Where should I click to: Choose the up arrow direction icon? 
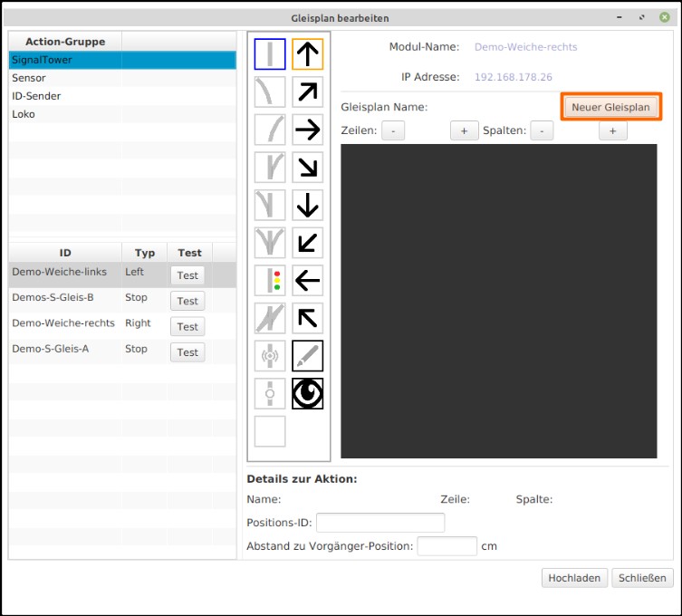coord(308,54)
